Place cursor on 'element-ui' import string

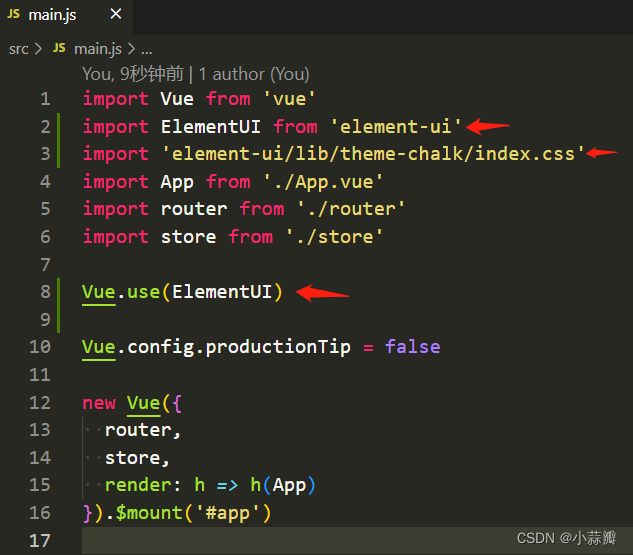[396, 126]
